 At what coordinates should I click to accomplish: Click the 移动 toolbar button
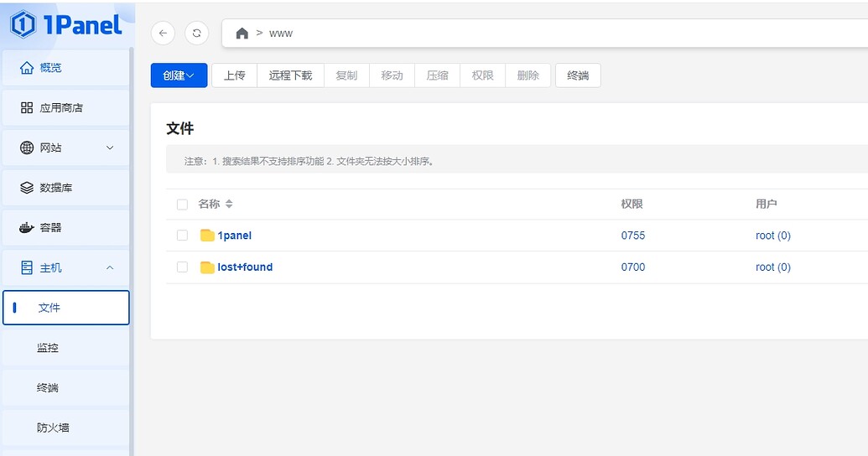point(392,75)
